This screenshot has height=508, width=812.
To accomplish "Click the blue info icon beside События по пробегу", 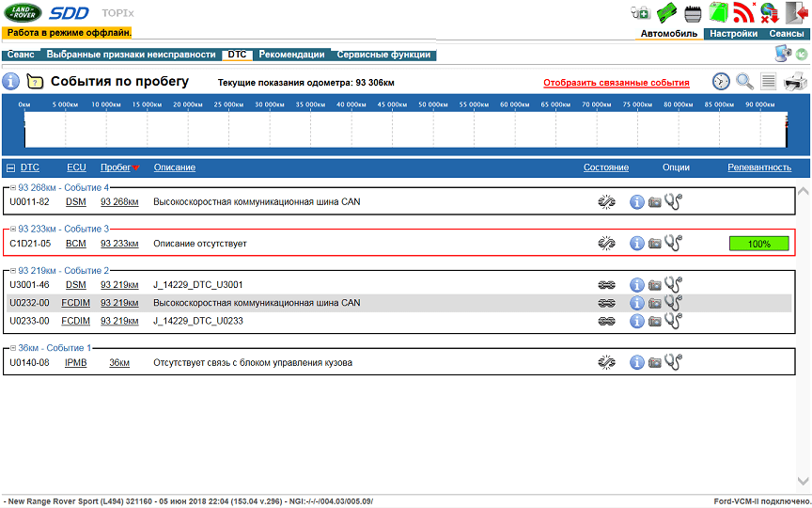I will (x=11, y=82).
